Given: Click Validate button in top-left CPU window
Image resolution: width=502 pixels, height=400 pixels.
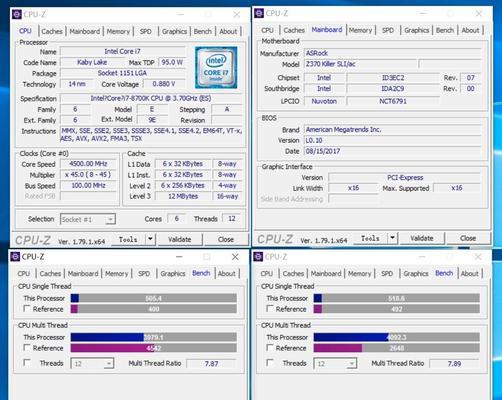Looking at the screenshot, I should click(180, 239).
